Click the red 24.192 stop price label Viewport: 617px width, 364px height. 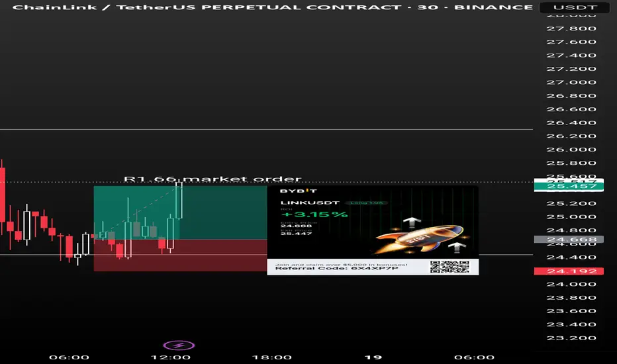(x=569, y=271)
